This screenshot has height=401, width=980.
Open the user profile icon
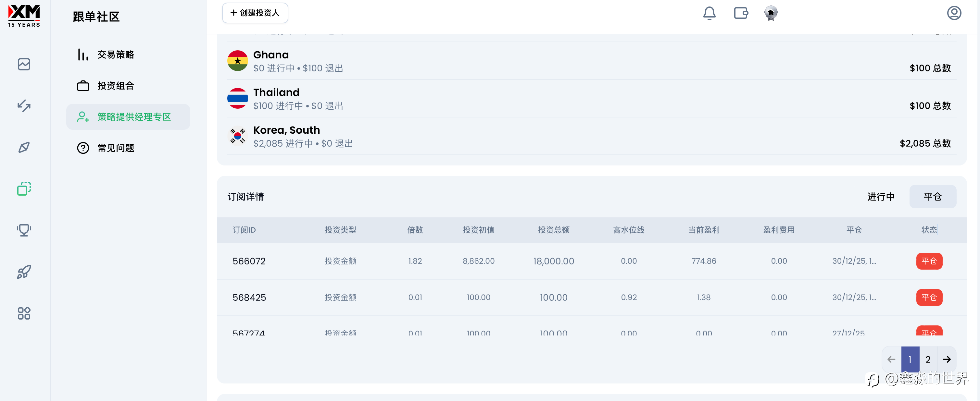954,13
